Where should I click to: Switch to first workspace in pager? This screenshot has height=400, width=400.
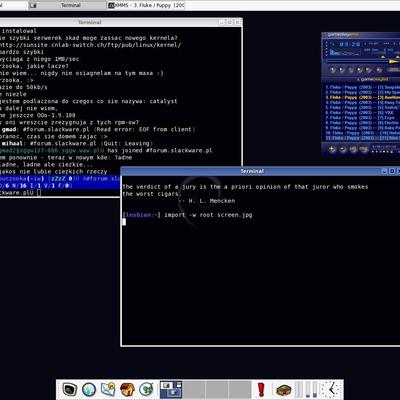171,390
